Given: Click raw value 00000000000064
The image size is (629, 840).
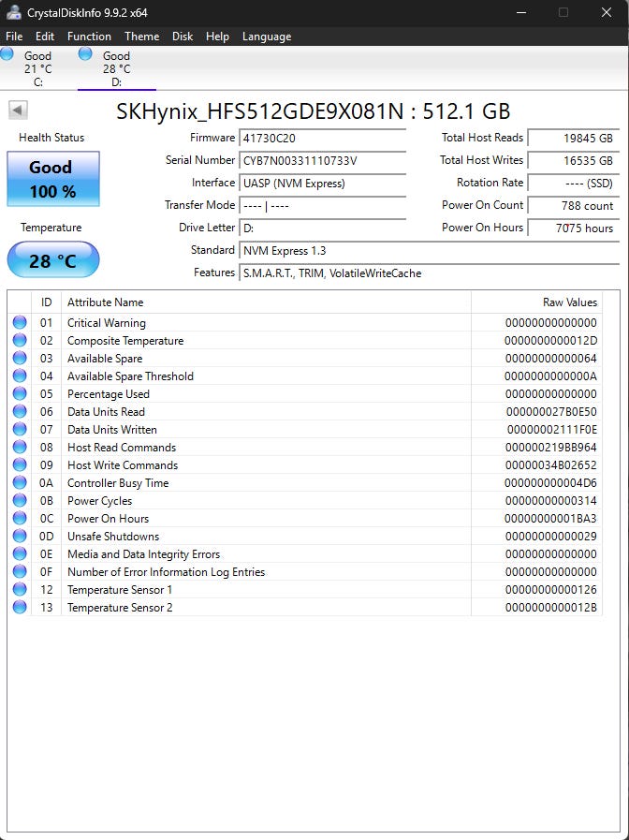Looking at the screenshot, I should click(551, 359).
